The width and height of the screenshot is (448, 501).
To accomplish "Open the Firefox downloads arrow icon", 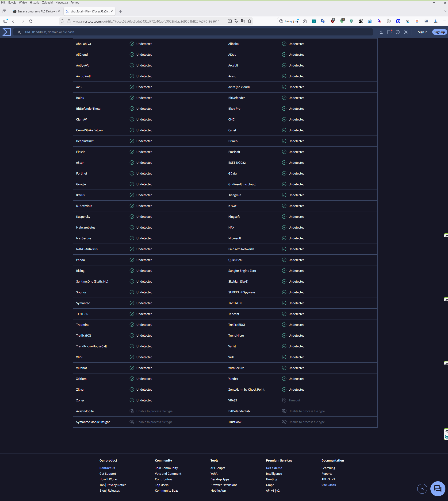I will tap(436, 21).
